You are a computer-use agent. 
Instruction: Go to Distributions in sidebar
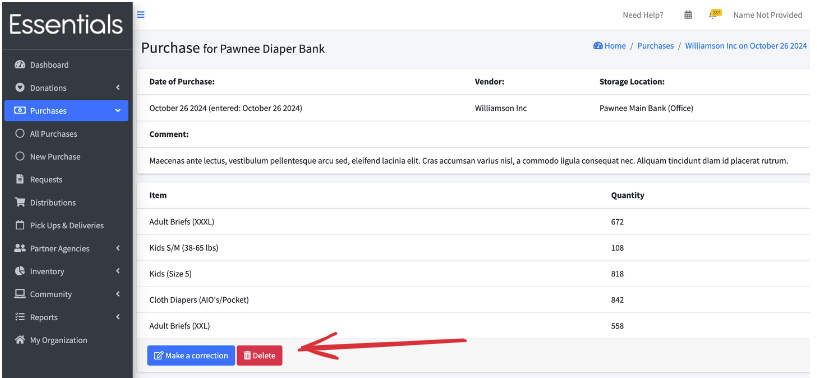click(x=66, y=202)
